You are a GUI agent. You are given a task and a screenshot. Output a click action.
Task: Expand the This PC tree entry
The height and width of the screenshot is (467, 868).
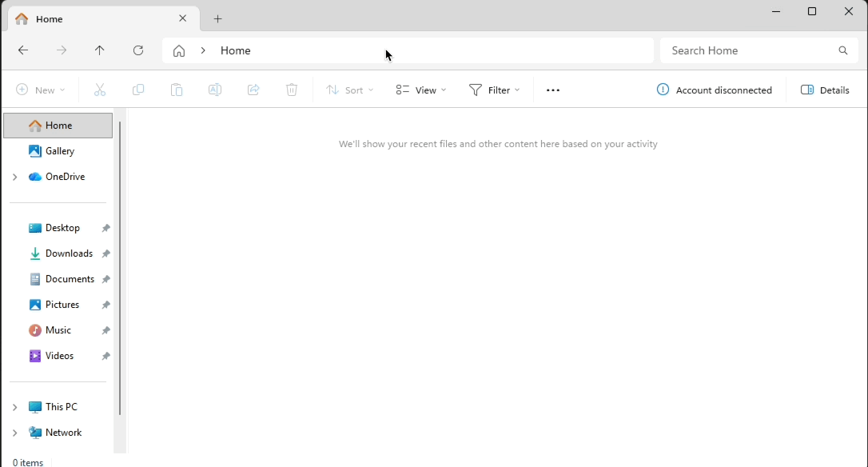point(14,406)
